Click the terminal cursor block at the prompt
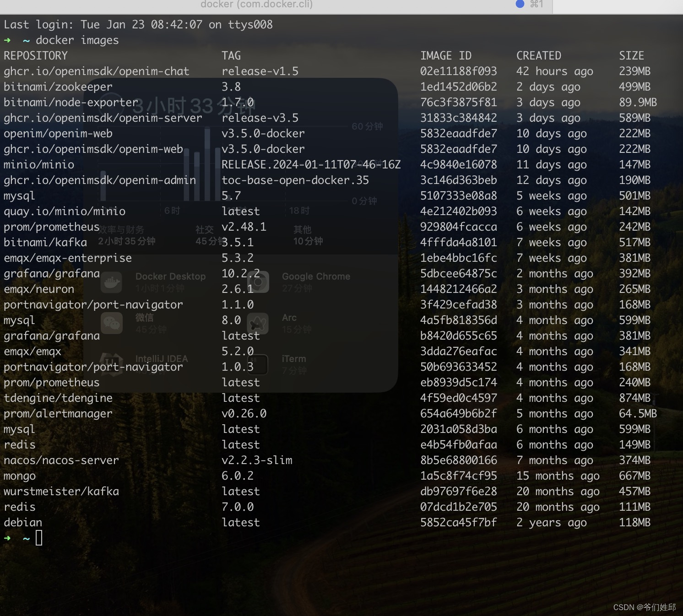This screenshot has height=616, width=683. 39,538
